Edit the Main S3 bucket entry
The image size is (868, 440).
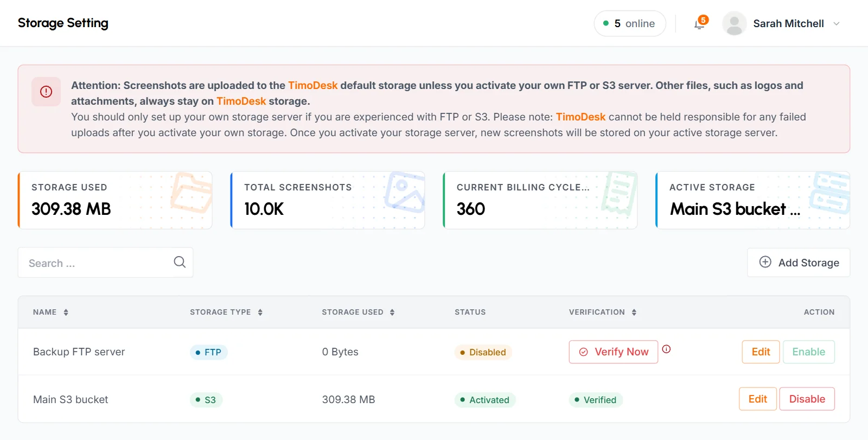[757, 399]
